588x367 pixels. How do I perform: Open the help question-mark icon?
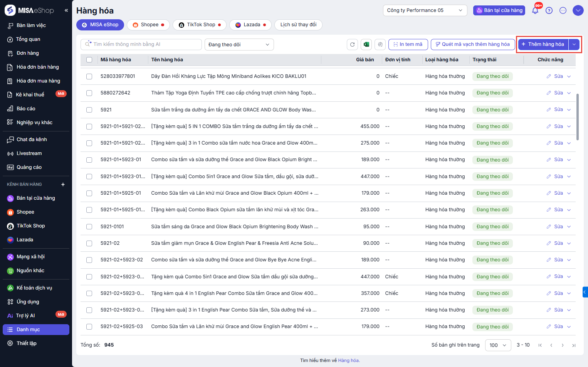pos(549,10)
